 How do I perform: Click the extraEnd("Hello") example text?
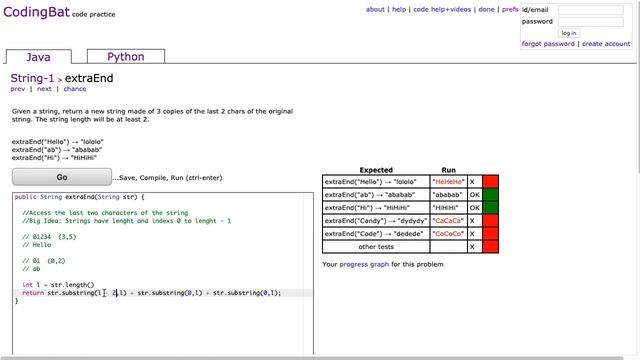click(58, 142)
